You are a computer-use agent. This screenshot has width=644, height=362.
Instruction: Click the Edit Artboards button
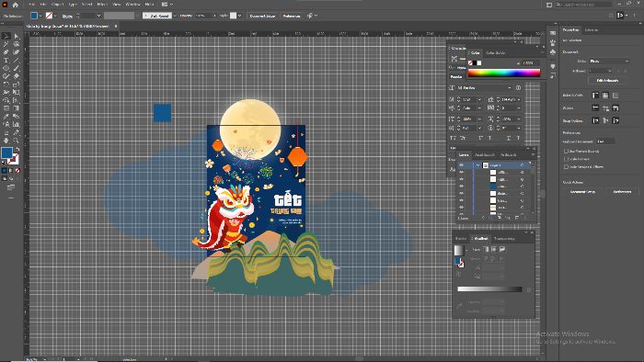point(607,81)
